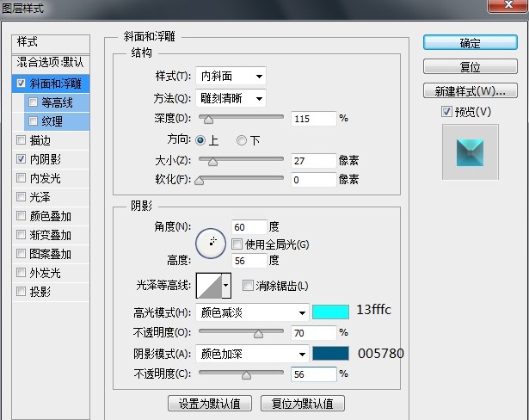The height and width of the screenshot is (420, 529).
Task: Enable the 颜色叠加 effect checkbox
Action: (21, 215)
